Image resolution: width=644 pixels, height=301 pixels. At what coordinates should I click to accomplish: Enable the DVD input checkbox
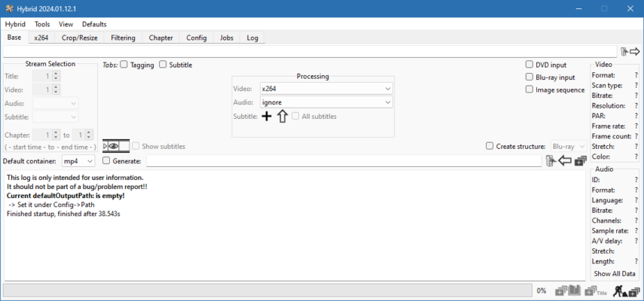pyautogui.click(x=530, y=65)
